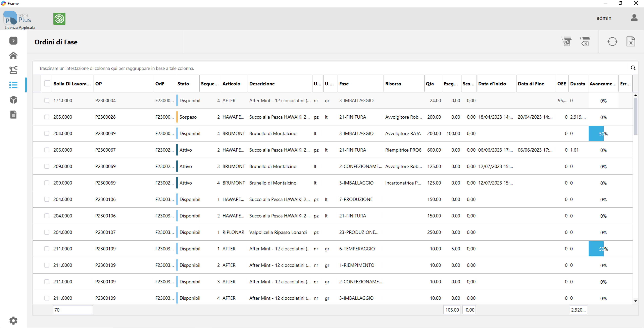The width and height of the screenshot is (644, 328).
Task: Export the table to Excel
Action: click(x=631, y=42)
